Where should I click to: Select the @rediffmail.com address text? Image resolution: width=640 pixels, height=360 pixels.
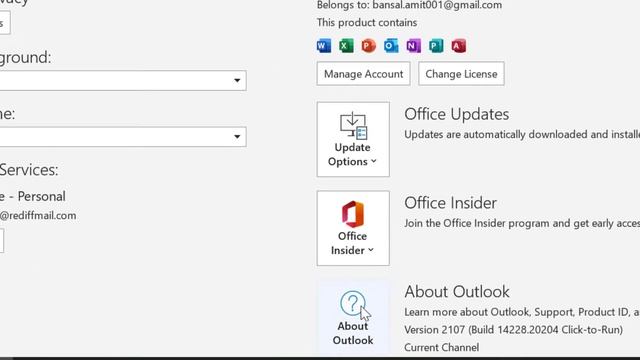38,216
